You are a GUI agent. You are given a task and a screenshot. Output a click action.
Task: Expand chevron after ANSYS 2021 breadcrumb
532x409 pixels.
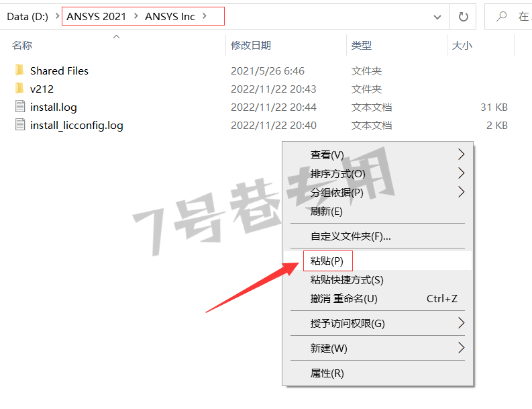click(x=136, y=16)
